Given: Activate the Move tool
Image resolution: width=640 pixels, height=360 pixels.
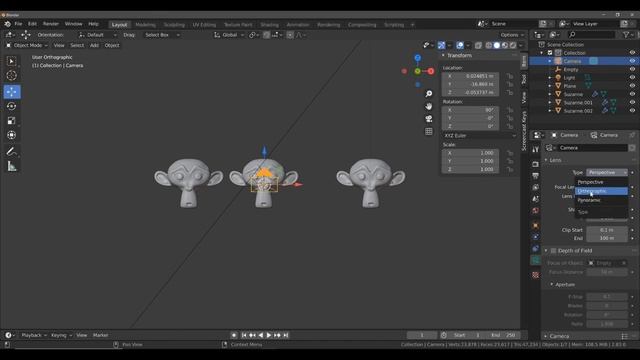Looking at the screenshot, I should (12, 92).
